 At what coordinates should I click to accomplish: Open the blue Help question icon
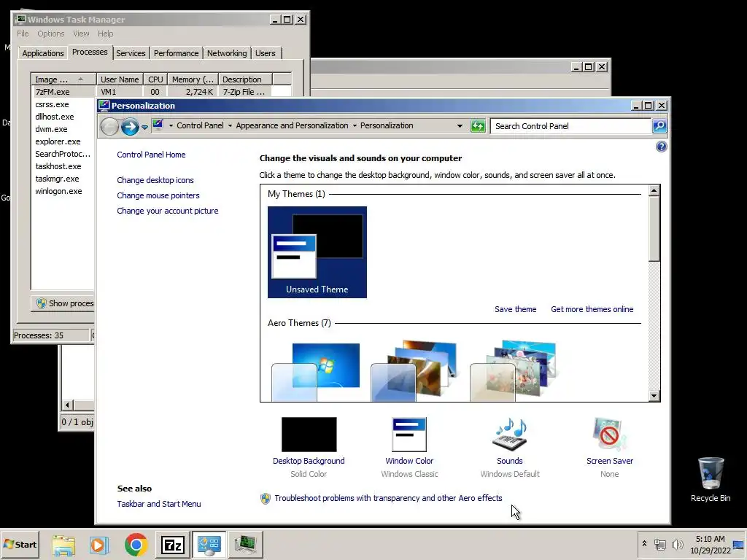(661, 147)
